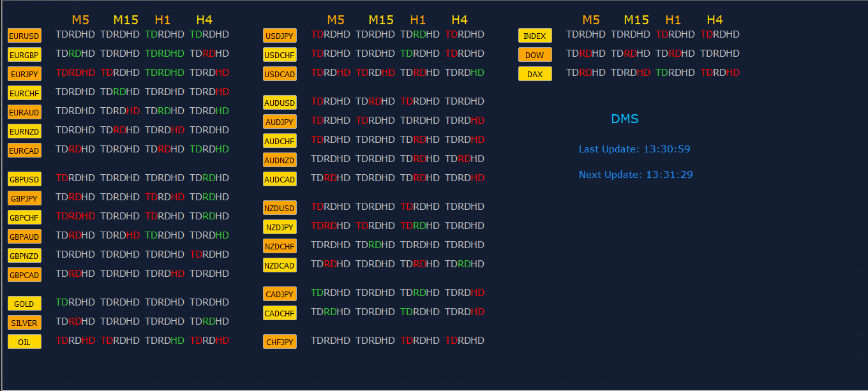Viewport: 868px width, 391px height.
Task: Click EURUSD H4 signal indicator
Action: coord(209,34)
